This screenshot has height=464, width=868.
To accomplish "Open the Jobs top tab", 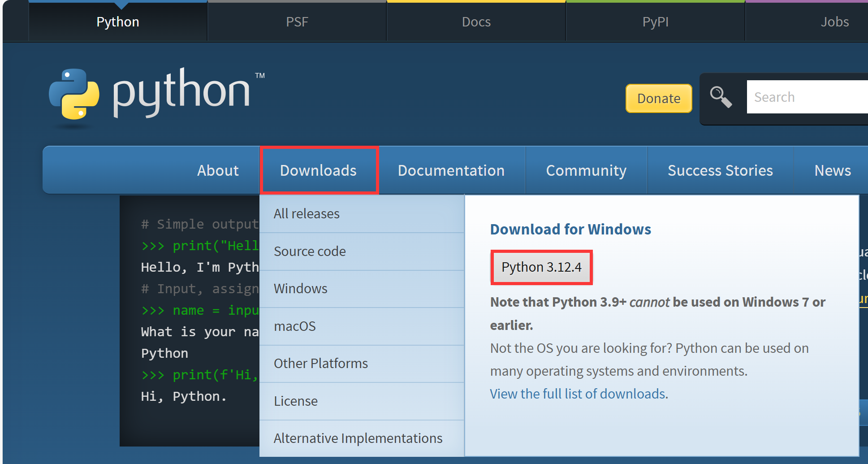I will click(x=835, y=22).
